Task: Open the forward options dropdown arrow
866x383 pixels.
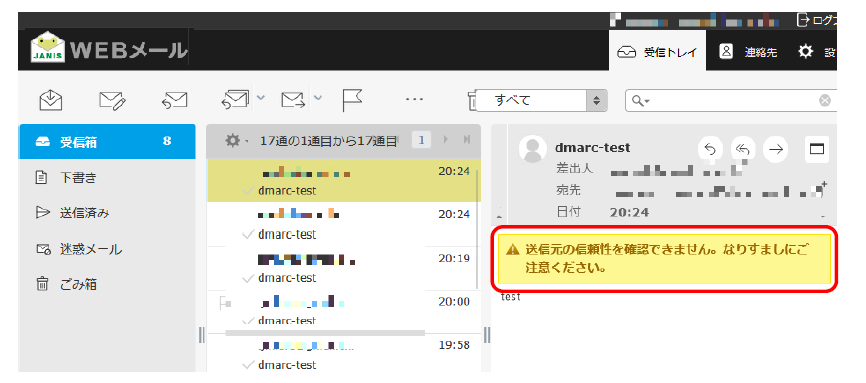Action: pos(318,98)
